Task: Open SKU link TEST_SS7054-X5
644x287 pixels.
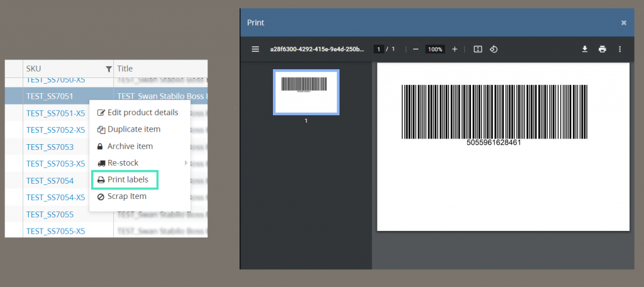Action: (x=55, y=198)
